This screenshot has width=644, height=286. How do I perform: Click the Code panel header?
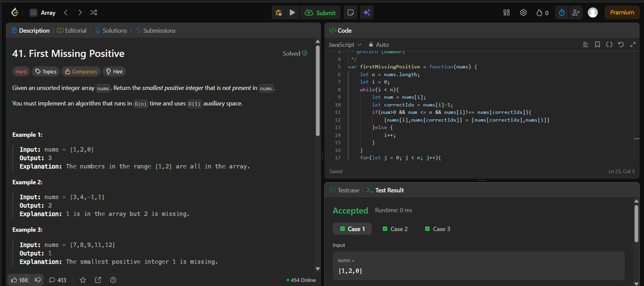click(340, 31)
